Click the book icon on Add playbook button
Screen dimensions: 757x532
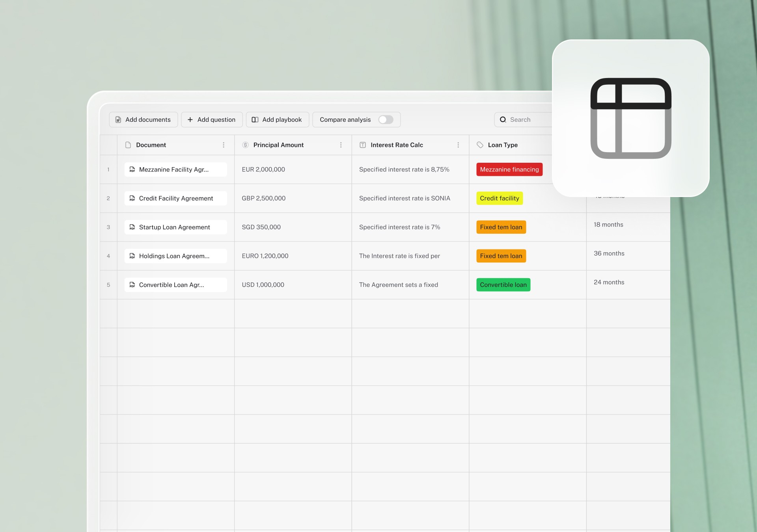(x=255, y=119)
